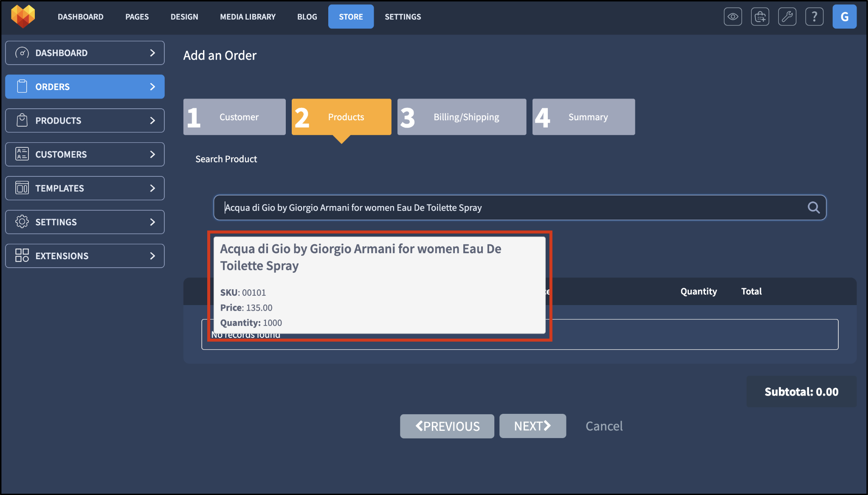The width and height of the screenshot is (868, 495).
Task: Click the Orders clipboard icon
Action: 22,86
